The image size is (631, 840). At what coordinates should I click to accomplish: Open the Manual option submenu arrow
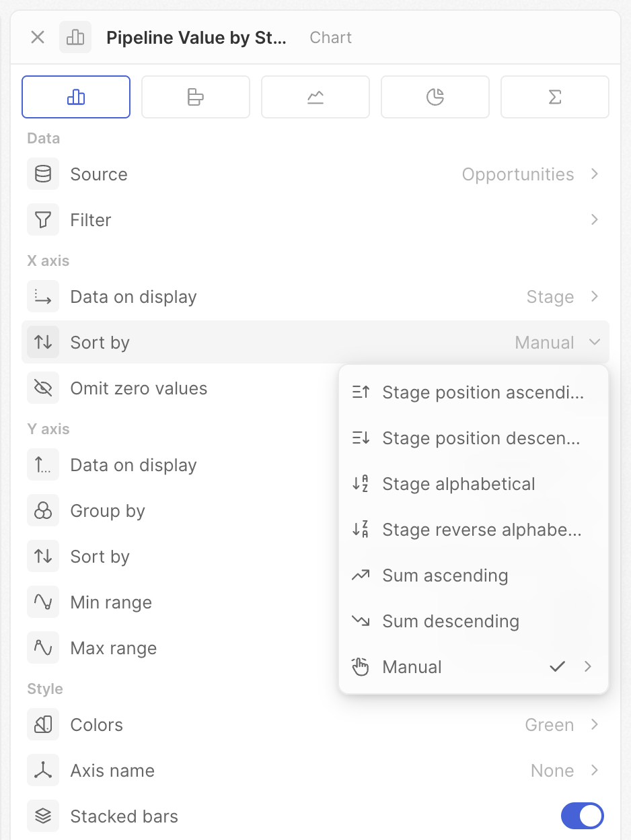coord(588,667)
